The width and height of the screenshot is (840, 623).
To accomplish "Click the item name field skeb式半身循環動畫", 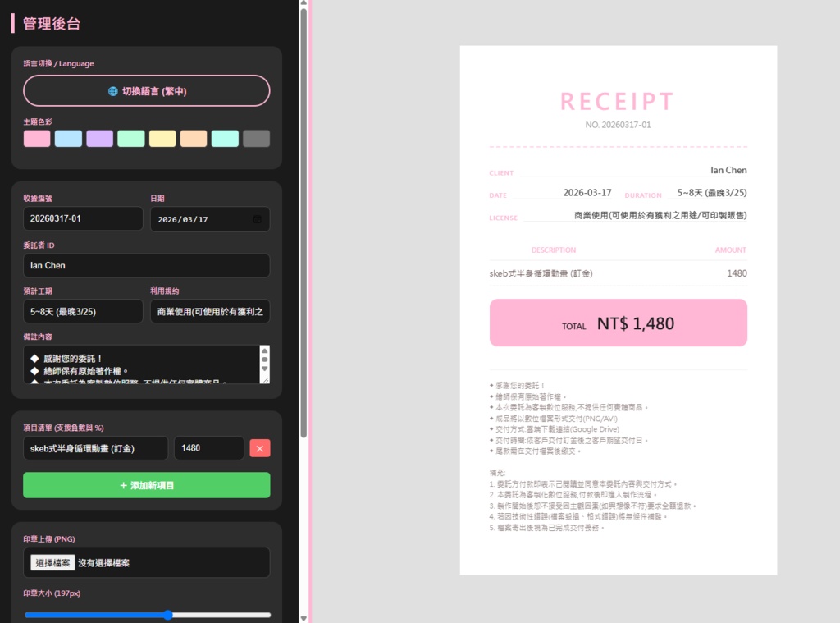I will coord(95,448).
